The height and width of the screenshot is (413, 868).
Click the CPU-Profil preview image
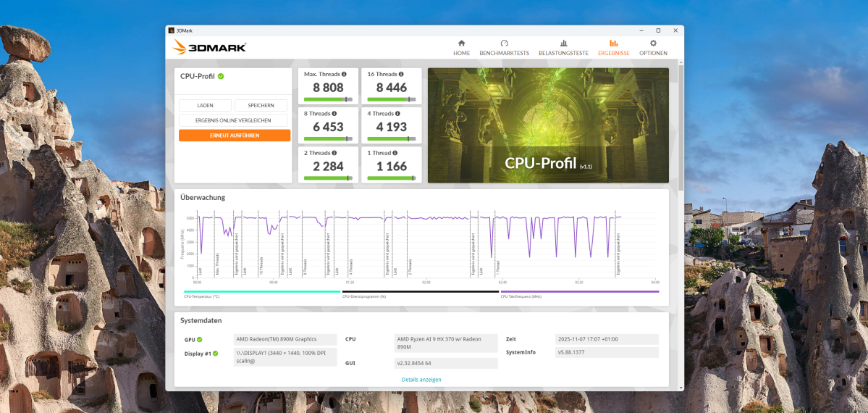[x=548, y=125]
